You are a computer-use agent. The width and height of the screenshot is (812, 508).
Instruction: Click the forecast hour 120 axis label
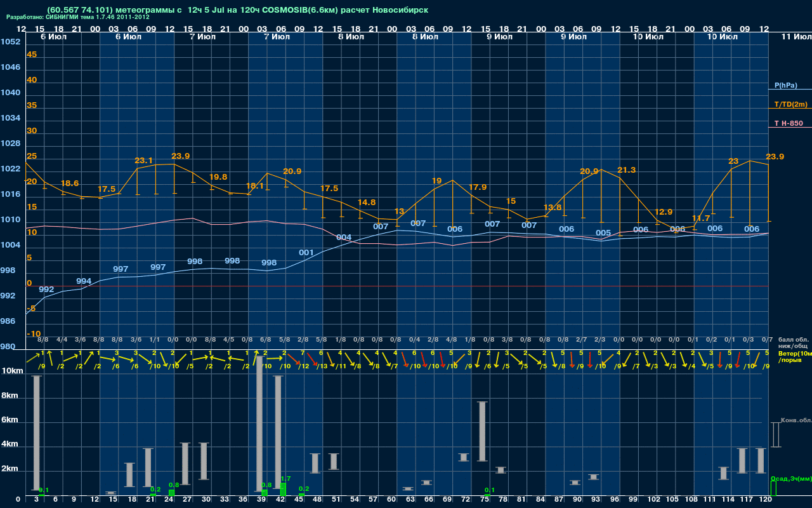[766, 500]
